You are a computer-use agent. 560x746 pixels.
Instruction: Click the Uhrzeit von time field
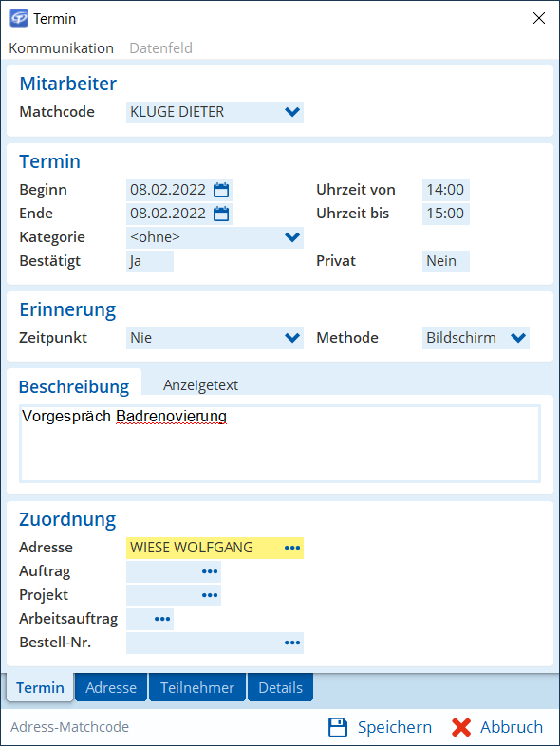click(446, 190)
